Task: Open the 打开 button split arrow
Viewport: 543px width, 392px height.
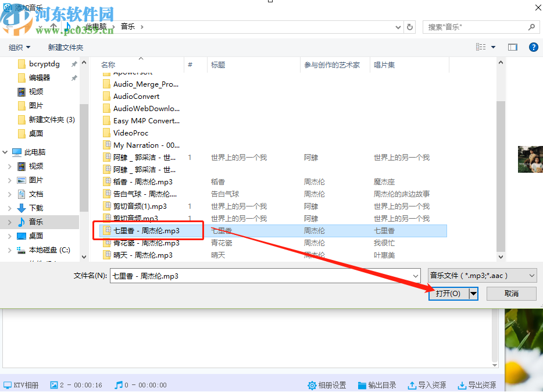Action: [x=473, y=294]
